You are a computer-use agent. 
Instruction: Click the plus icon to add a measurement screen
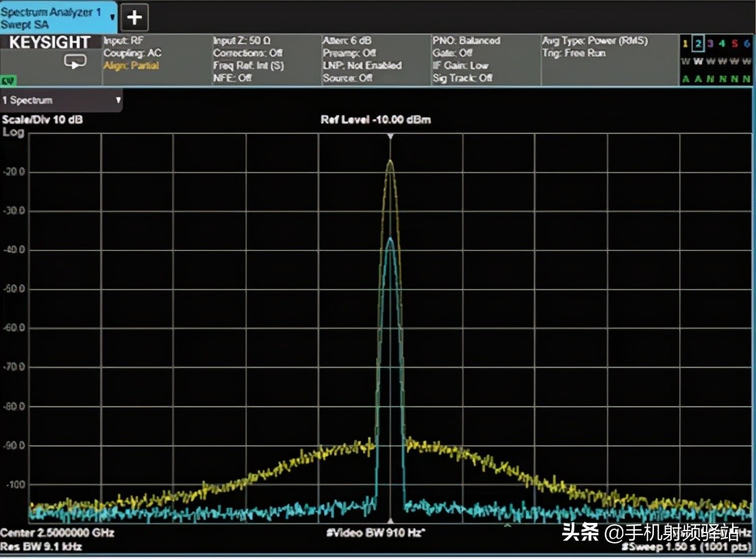point(135,18)
